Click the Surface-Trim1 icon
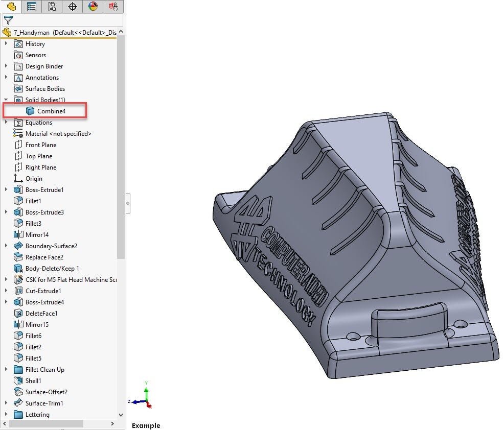 coord(18,403)
